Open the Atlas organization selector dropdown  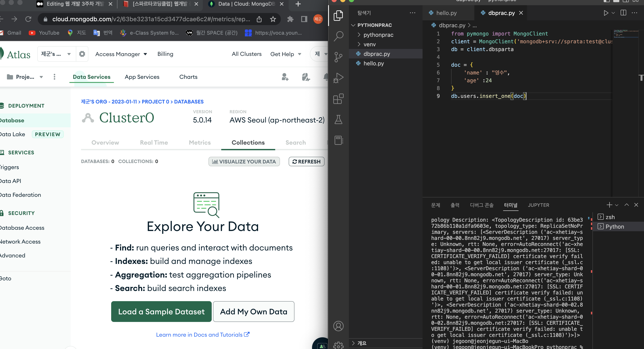point(57,54)
